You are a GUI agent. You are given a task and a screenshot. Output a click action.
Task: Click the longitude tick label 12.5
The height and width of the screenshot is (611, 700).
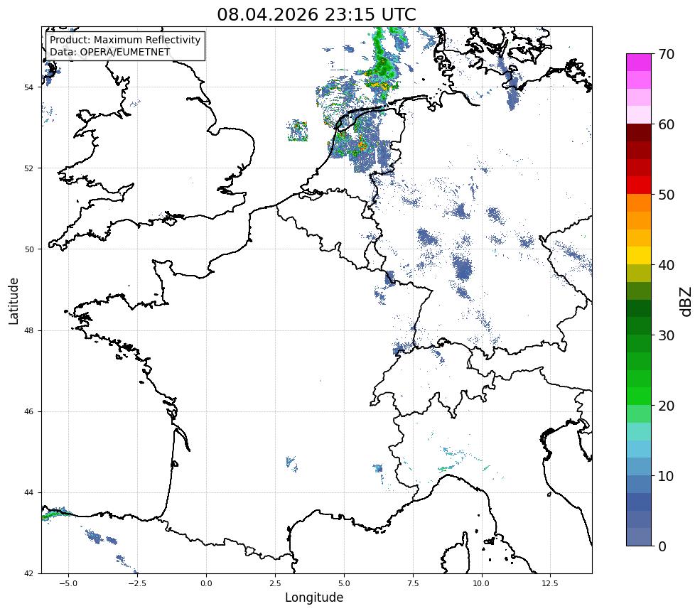[x=550, y=583]
